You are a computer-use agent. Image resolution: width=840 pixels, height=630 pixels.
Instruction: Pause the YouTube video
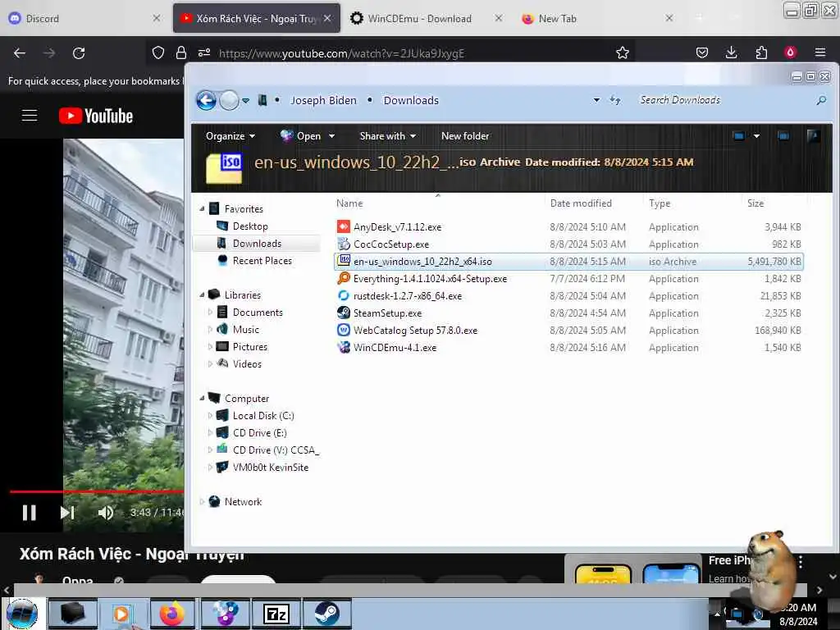(30, 513)
